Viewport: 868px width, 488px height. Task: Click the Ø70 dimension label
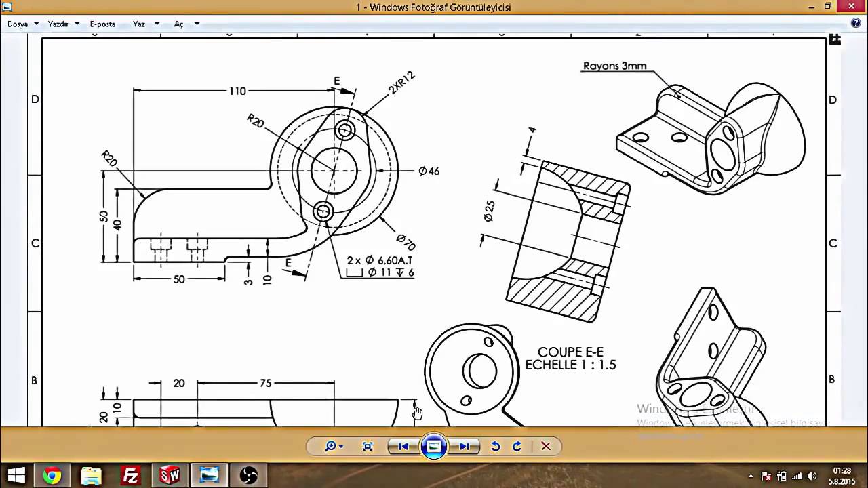[406, 242]
